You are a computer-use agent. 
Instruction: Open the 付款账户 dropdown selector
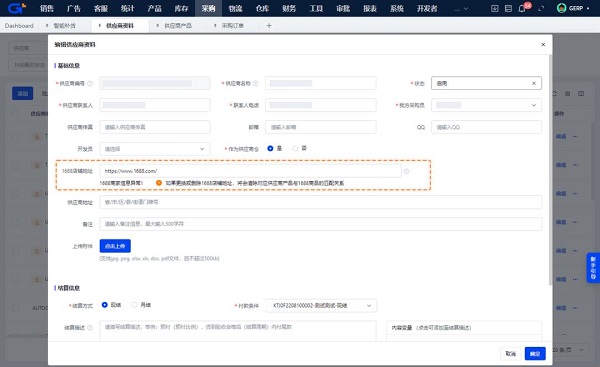click(321, 305)
